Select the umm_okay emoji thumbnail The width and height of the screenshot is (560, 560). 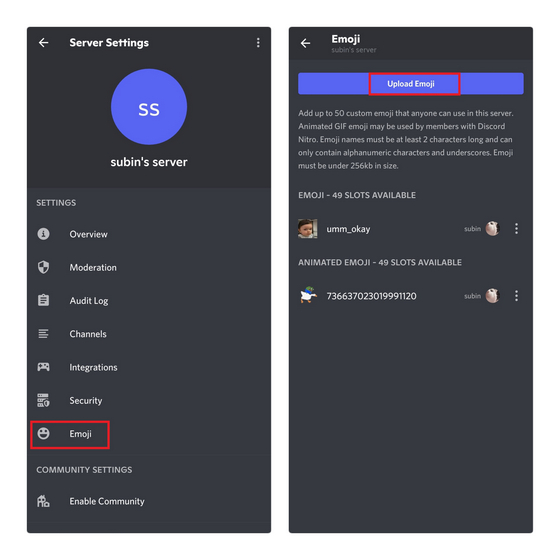point(308,229)
